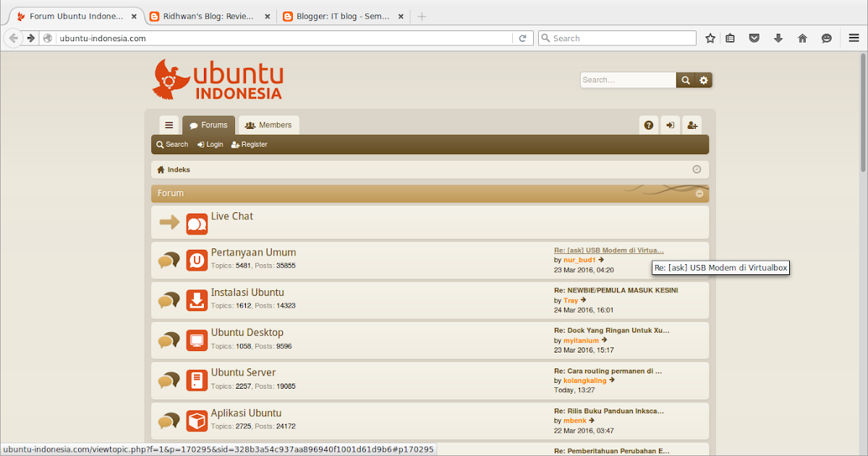Reload the page with the refresh button
Screen dimensions: 868x456
coord(523,38)
